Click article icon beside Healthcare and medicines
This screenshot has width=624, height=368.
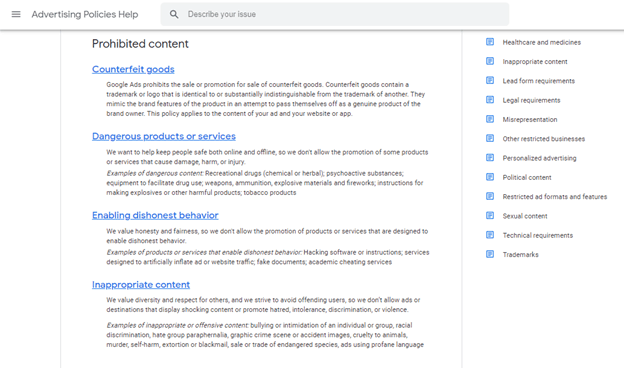[x=490, y=42]
